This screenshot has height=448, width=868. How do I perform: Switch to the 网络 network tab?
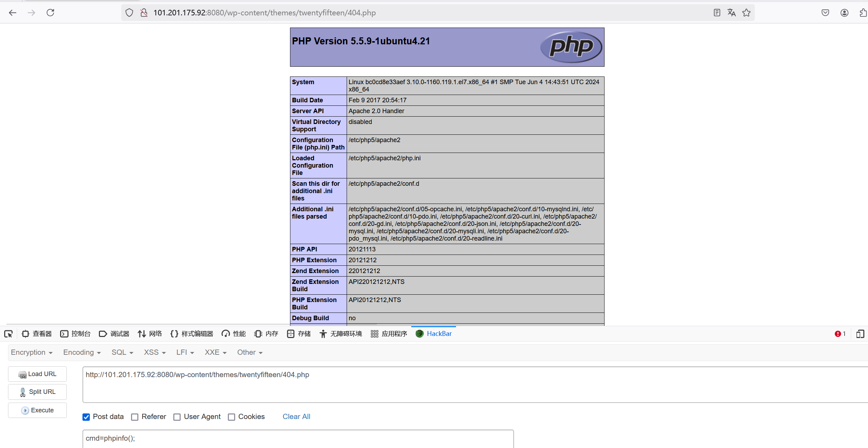tap(150, 334)
